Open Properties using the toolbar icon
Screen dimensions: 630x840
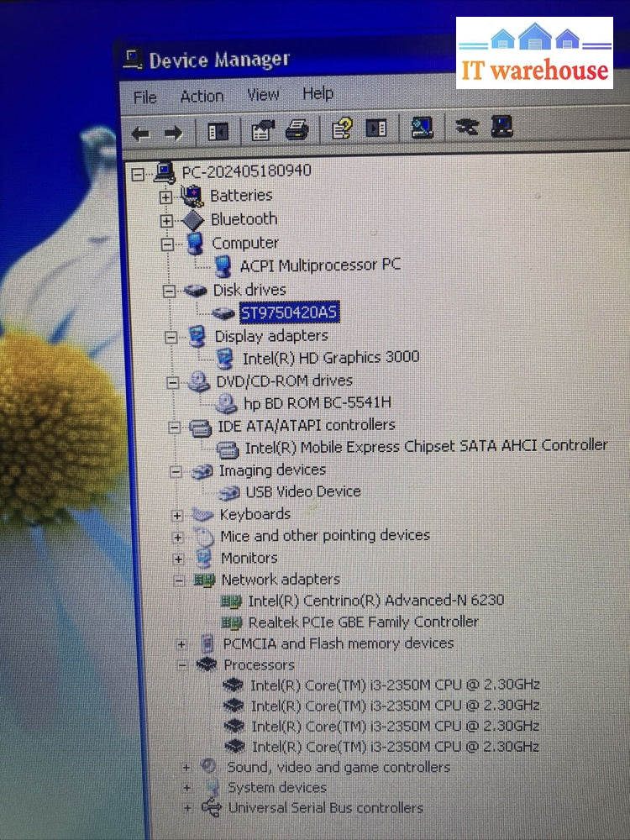[263, 130]
